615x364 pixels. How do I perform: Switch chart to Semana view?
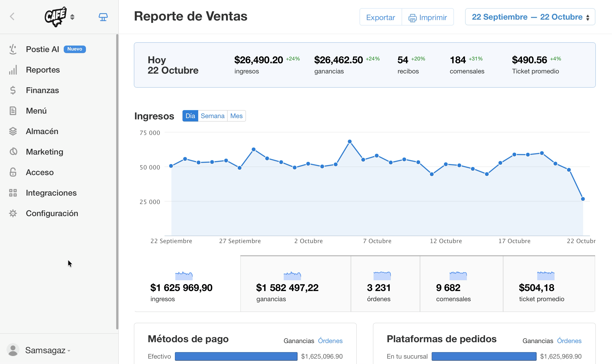[x=212, y=116]
